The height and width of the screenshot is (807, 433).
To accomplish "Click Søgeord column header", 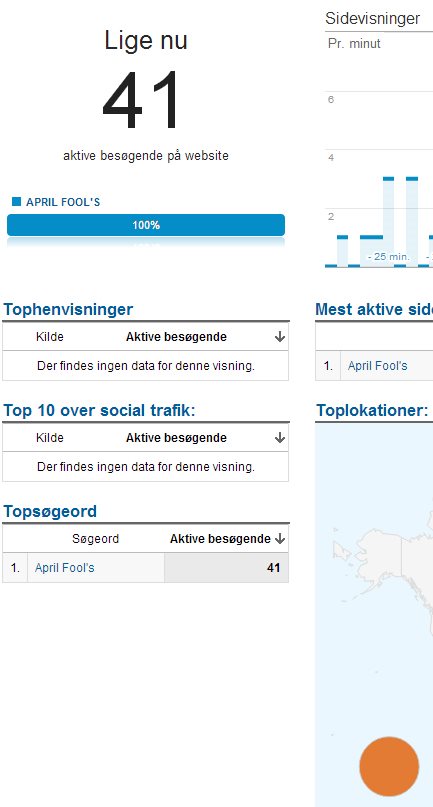I will [x=95, y=539].
